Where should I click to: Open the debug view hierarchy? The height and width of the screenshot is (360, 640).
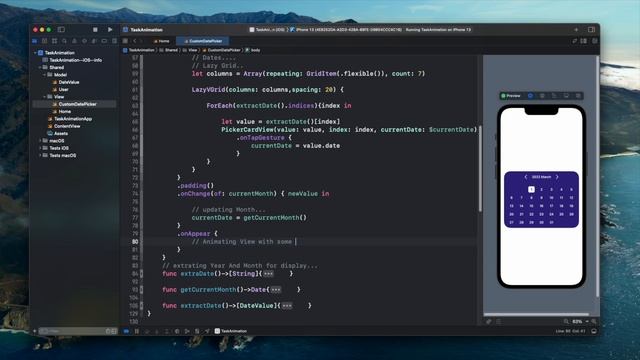tap(177, 331)
